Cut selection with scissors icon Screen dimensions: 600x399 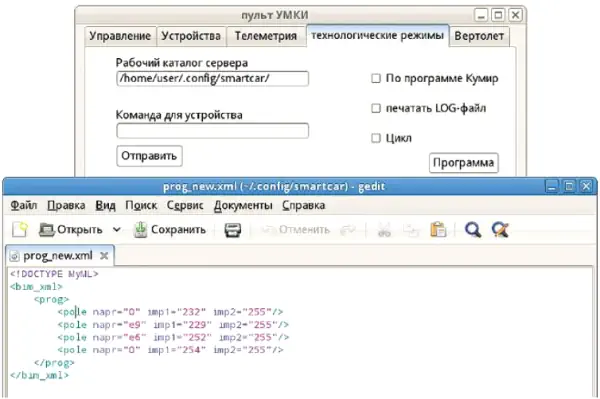384,230
